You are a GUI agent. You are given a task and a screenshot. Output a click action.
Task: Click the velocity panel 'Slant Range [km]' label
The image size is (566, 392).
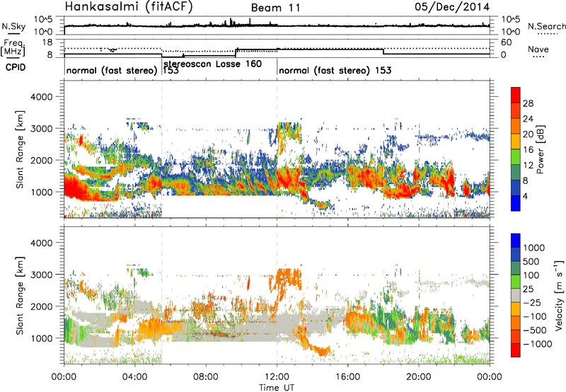20,296
